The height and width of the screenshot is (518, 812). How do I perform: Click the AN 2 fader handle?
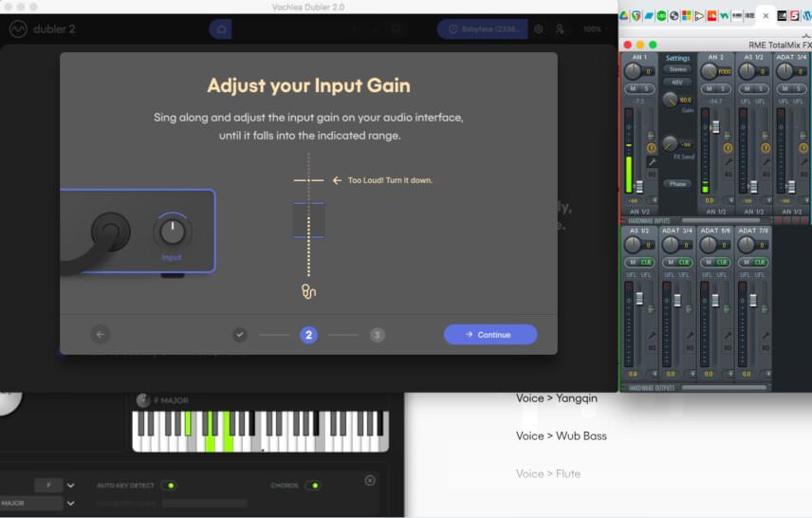716,127
